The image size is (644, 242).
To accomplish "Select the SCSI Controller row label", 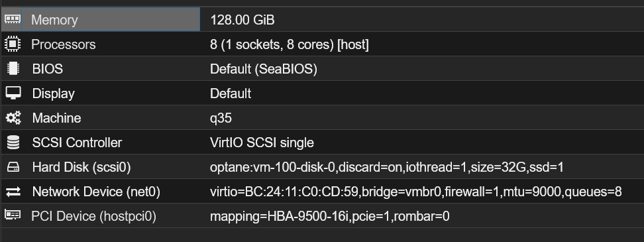I will coord(77,143).
